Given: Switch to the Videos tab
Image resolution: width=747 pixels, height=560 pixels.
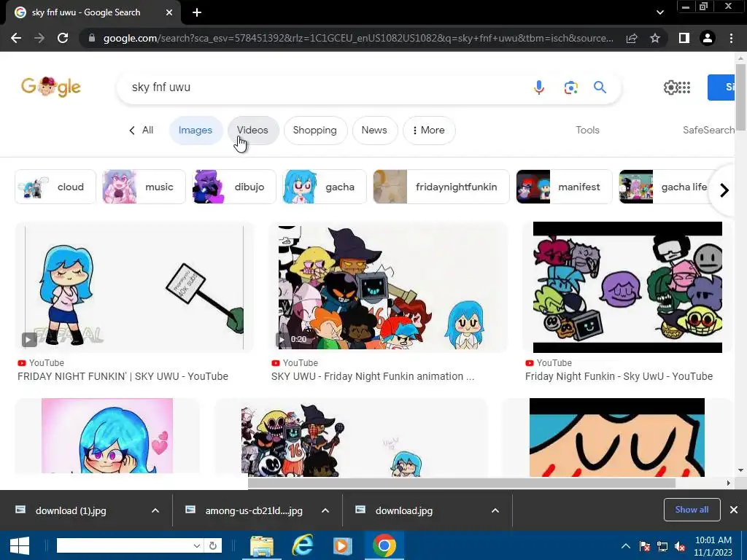Looking at the screenshot, I should (252, 130).
